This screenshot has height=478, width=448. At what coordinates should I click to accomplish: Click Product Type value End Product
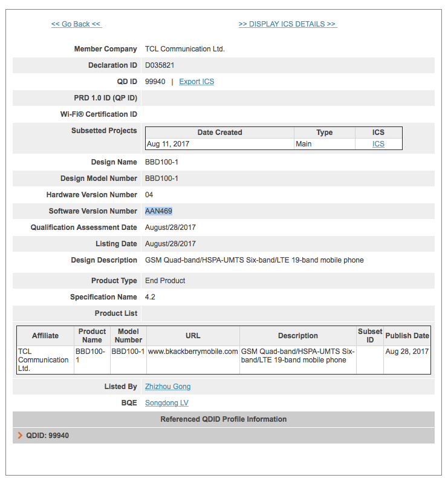coord(165,281)
